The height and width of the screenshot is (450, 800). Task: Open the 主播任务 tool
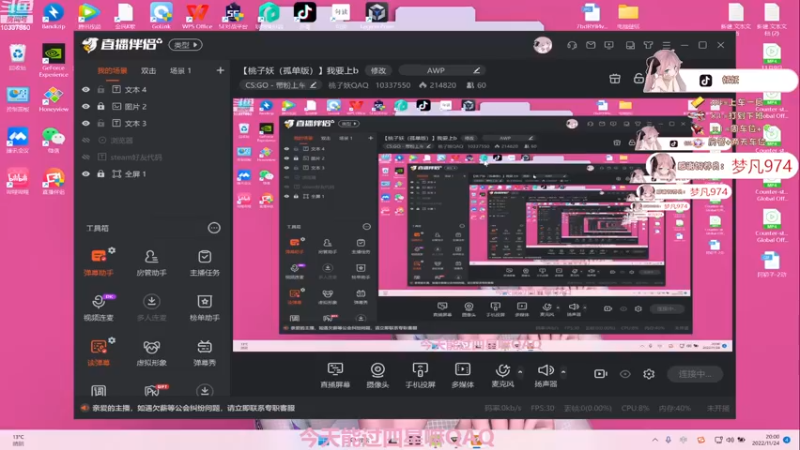[205, 262]
